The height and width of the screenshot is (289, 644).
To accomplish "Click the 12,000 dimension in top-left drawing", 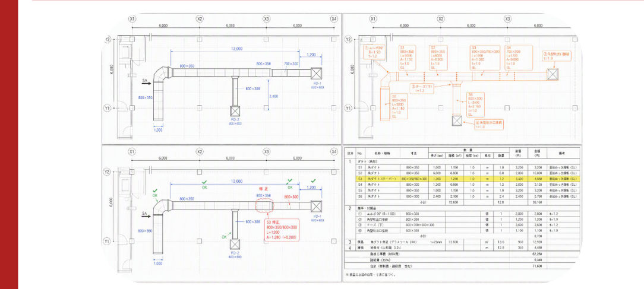I will coord(236,49).
